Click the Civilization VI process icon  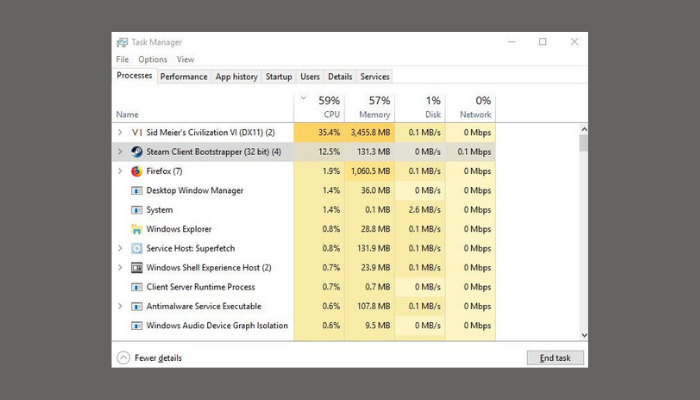[137, 133]
